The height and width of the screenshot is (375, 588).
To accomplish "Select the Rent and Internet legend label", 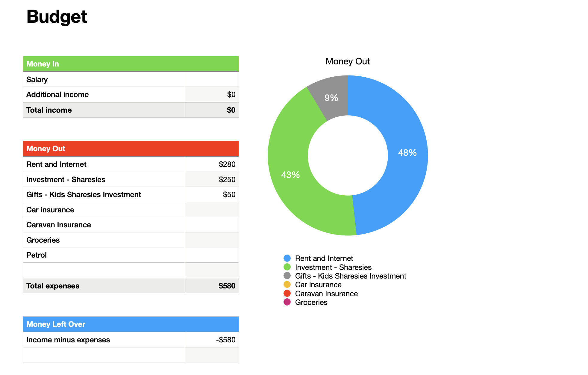I will [x=324, y=258].
